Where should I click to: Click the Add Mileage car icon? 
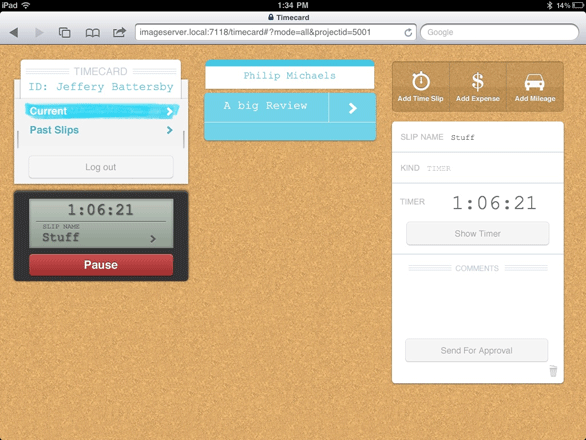pos(534,82)
